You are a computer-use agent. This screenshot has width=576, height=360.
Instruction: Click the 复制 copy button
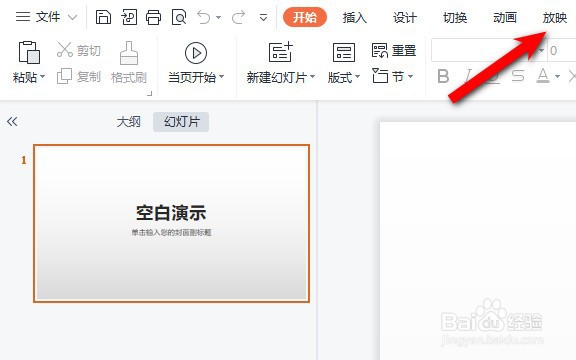pos(79,77)
